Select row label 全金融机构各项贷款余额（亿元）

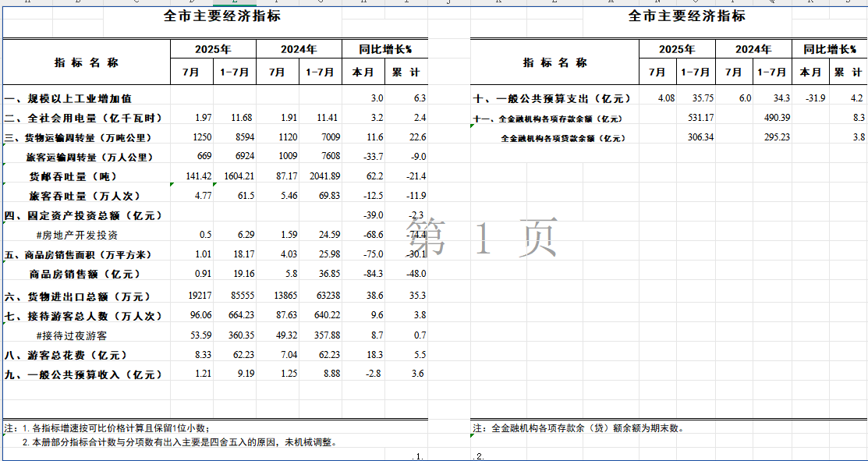563,138
